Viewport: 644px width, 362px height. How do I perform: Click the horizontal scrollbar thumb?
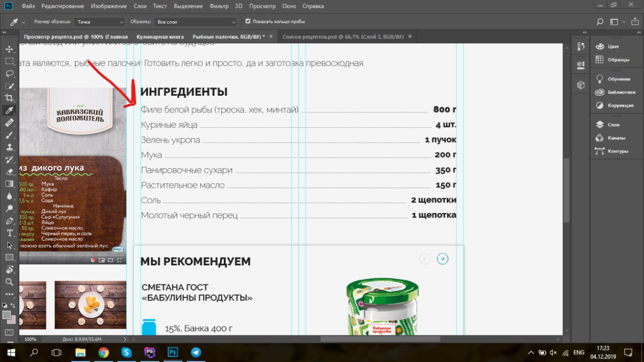(380, 339)
